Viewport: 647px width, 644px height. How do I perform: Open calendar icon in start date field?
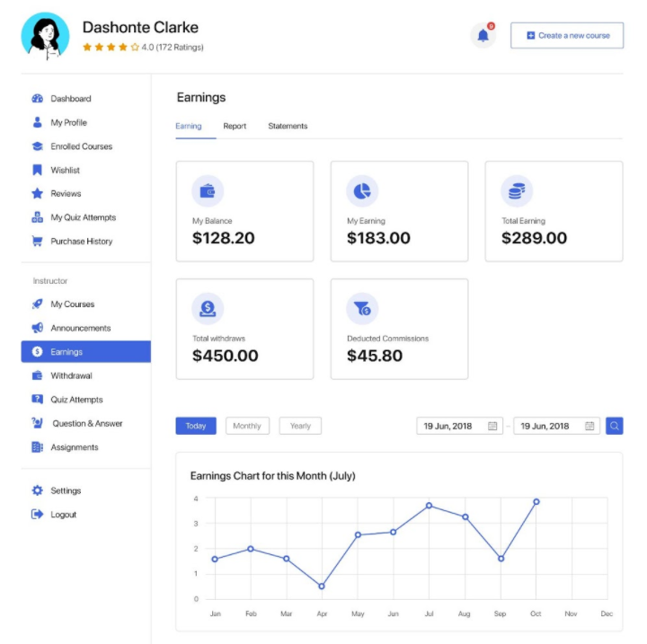click(x=492, y=427)
